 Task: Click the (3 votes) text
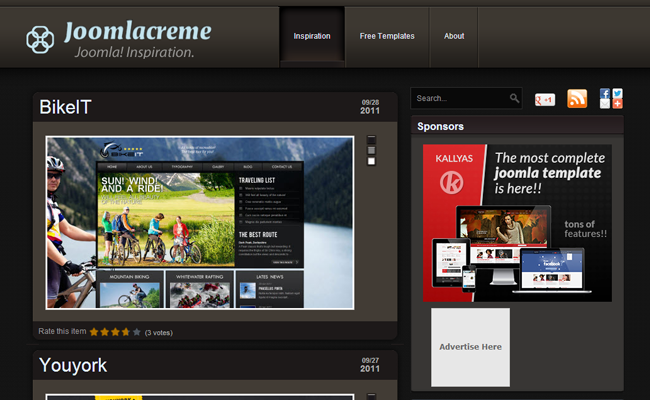pos(158,332)
